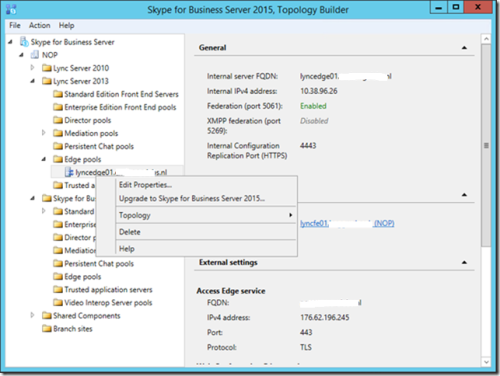Viewport: 500px width, 376px height.
Task: Click the lyncedge01 edge server icon
Action: point(69,172)
